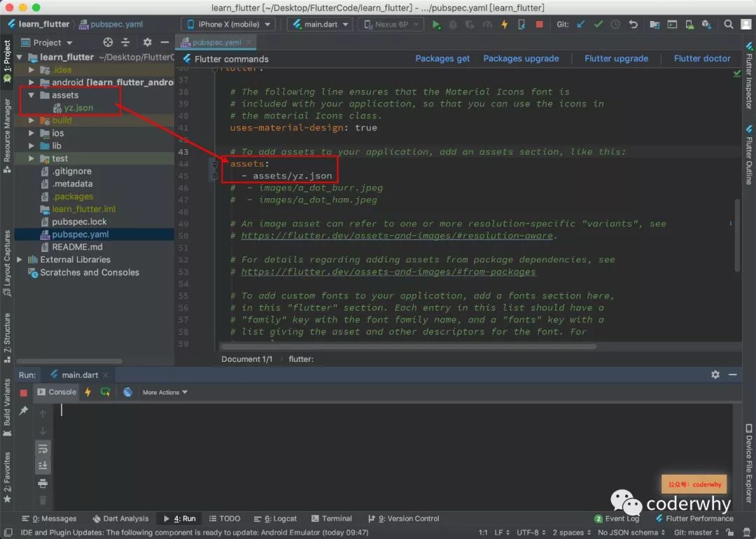Viewport: 756px width, 539px height.
Task: Stop the app with red square in toolbar
Action: click(x=540, y=24)
